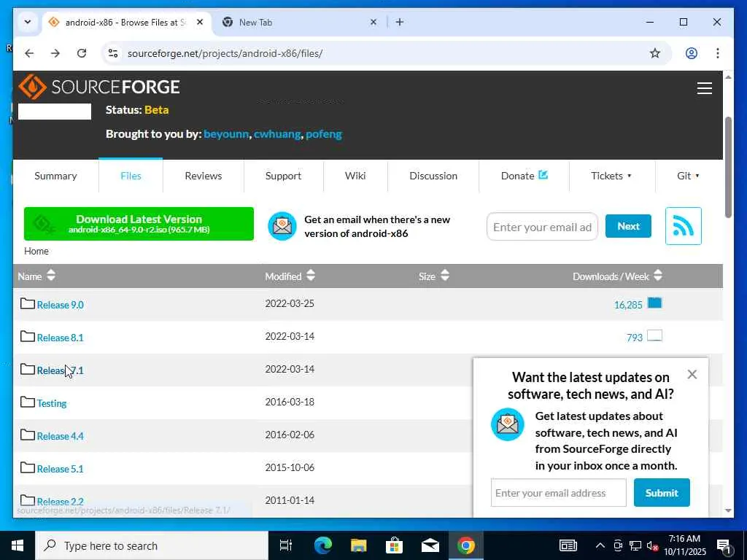Open the hamburger menu on SourceForge header
This screenshot has height=560, width=747.
(x=704, y=88)
